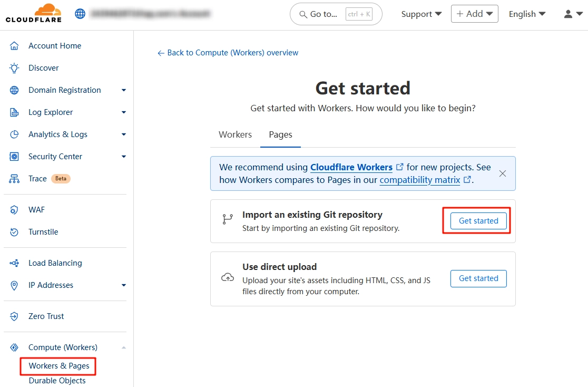
Task: Open the Cloudflare Workers link
Action: pos(351,167)
